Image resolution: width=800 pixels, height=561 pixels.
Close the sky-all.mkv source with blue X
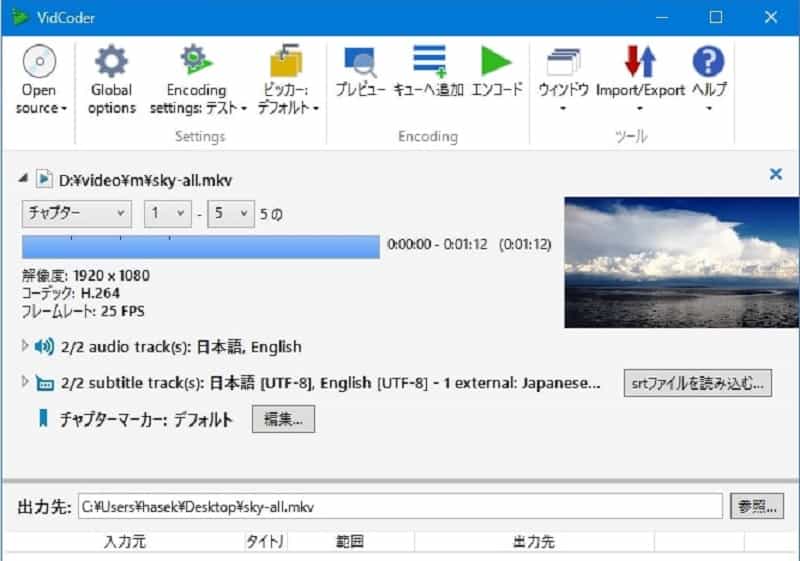click(x=776, y=174)
